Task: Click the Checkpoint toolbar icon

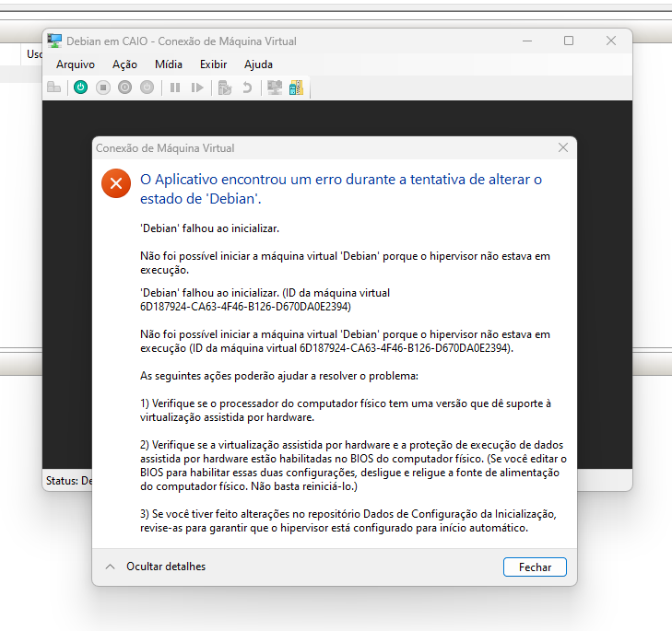Action: (225, 88)
